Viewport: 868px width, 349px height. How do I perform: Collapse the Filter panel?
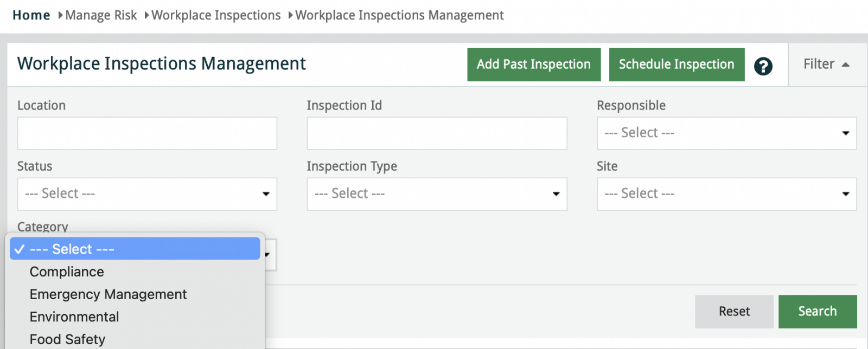826,64
